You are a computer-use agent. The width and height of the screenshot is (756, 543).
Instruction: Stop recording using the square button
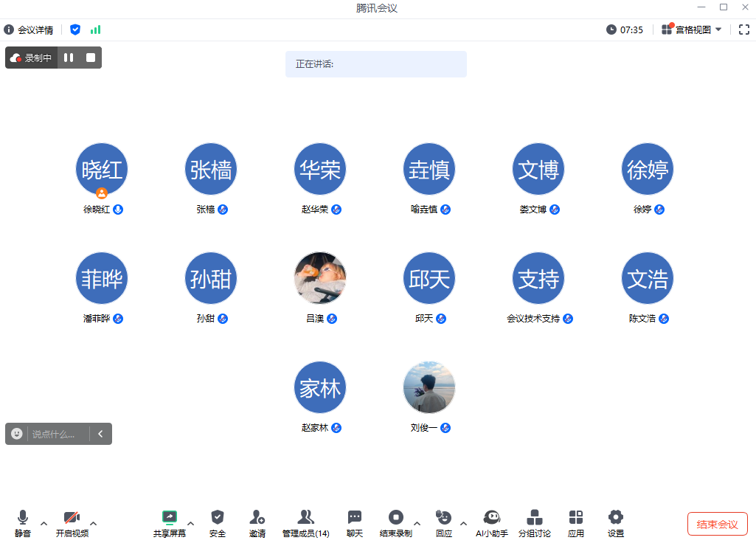(91, 58)
